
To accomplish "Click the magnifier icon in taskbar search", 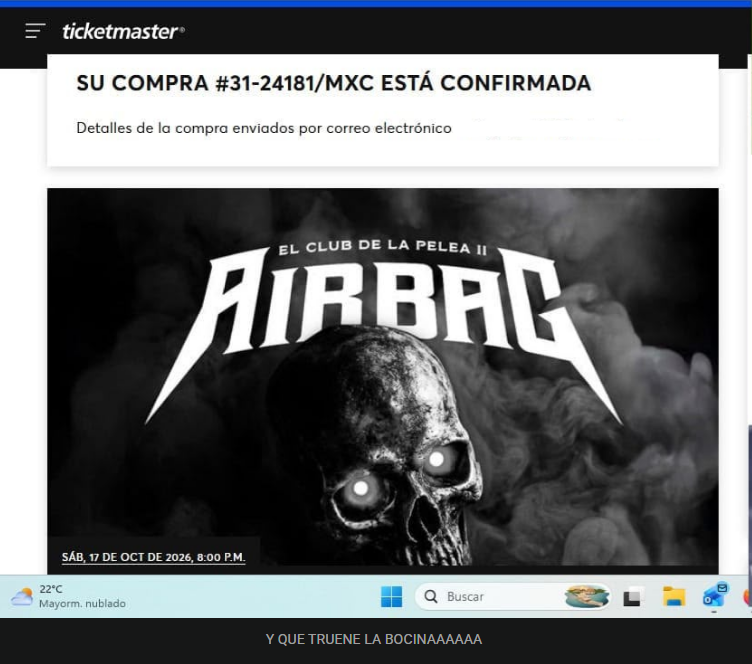I will coord(431,596).
